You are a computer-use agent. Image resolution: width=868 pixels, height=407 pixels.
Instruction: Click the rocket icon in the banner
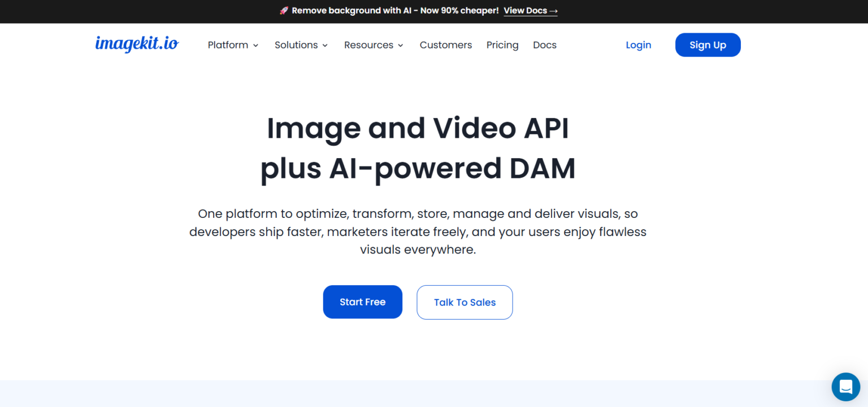[x=284, y=10]
